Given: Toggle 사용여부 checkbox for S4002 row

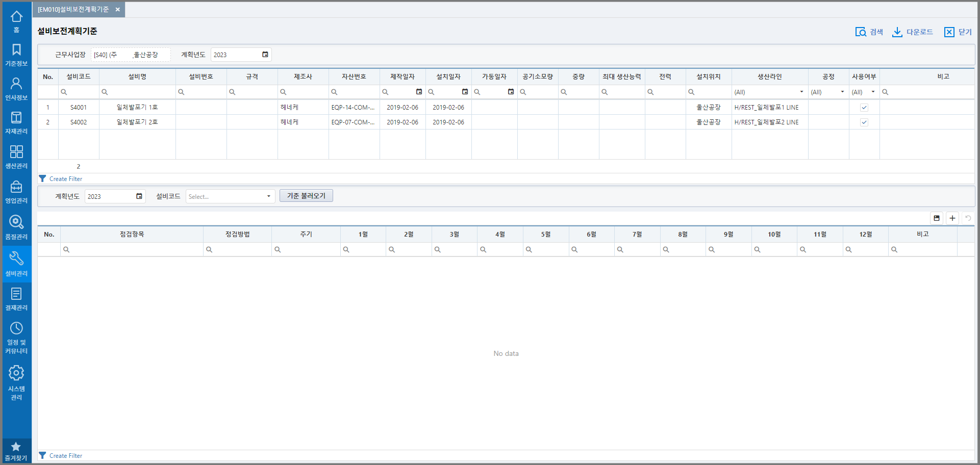Looking at the screenshot, I should pos(864,122).
